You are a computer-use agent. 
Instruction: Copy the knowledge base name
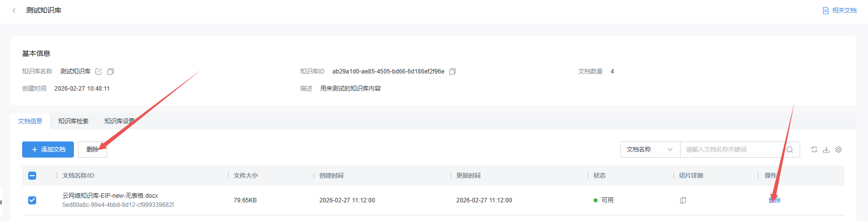[111, 71]
